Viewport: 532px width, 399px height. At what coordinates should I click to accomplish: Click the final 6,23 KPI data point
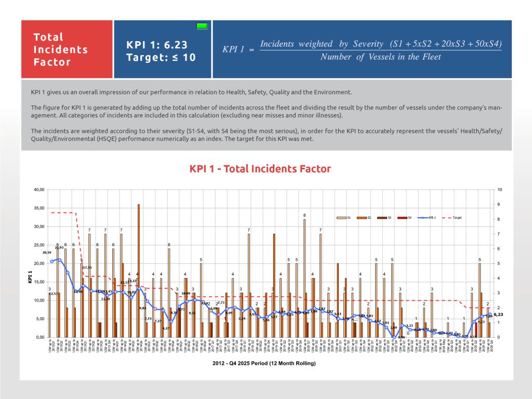488,315
